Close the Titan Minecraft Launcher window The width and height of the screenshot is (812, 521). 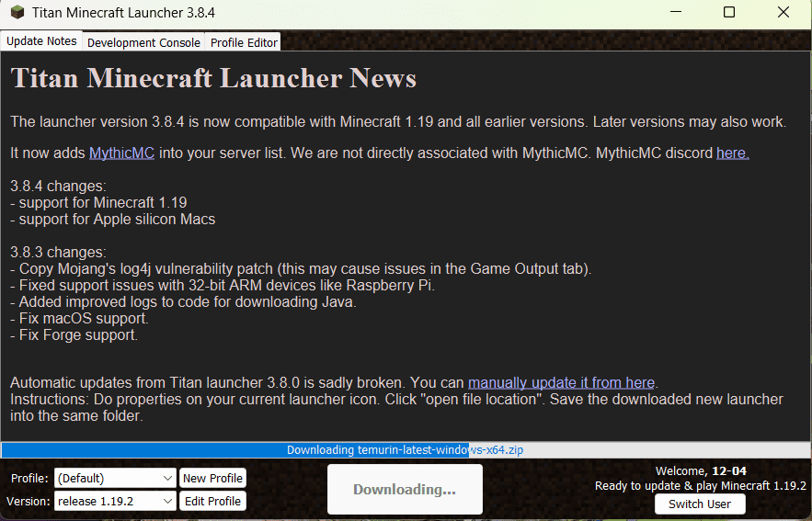pos(783,12)
